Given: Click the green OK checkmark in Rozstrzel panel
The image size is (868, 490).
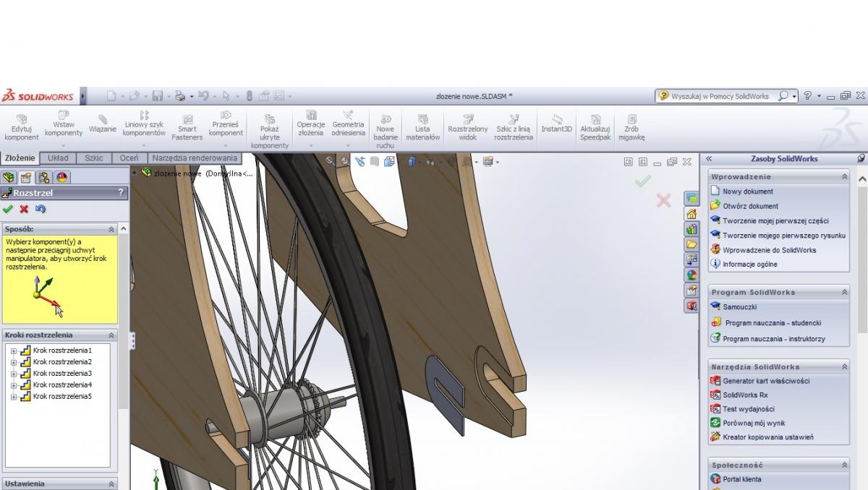Looking at the screenshot, I should (8, 209).
